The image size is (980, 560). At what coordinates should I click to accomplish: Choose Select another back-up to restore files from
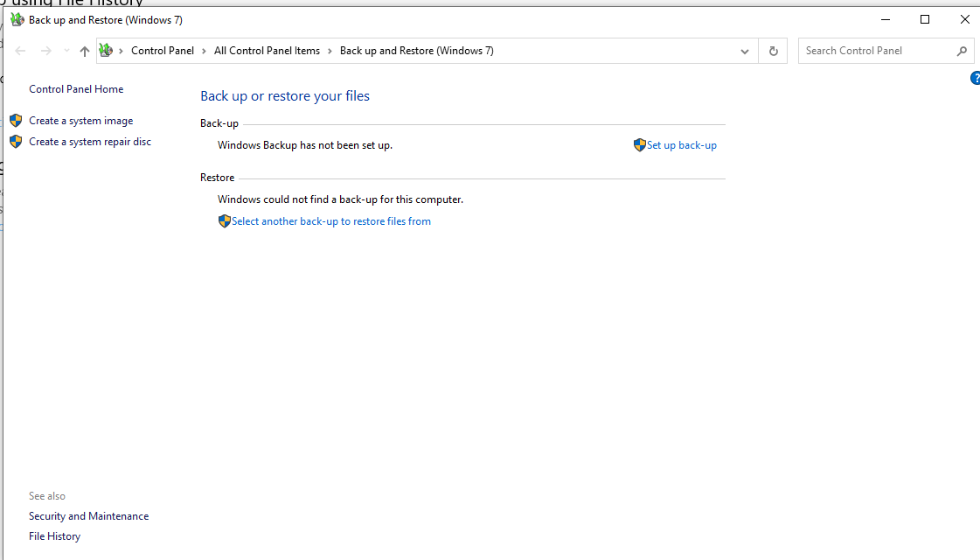coord(331,221)
